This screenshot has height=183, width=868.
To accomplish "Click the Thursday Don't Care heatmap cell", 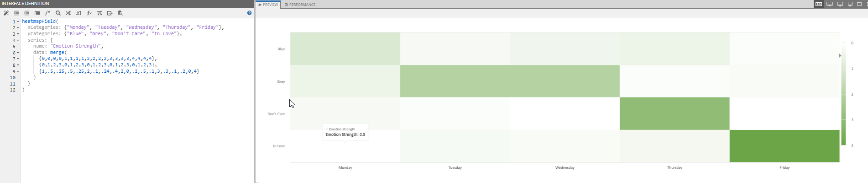I will tap(674, 113).
